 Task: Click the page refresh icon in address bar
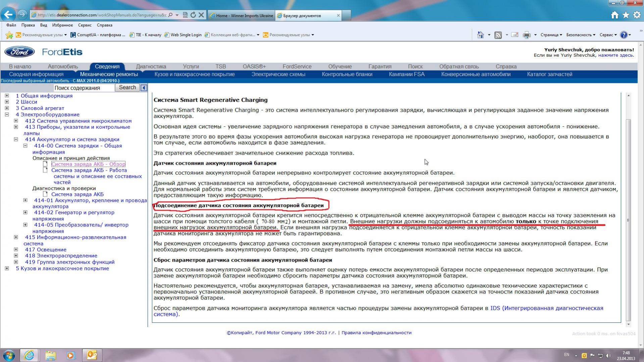click(x=193, y=15)
